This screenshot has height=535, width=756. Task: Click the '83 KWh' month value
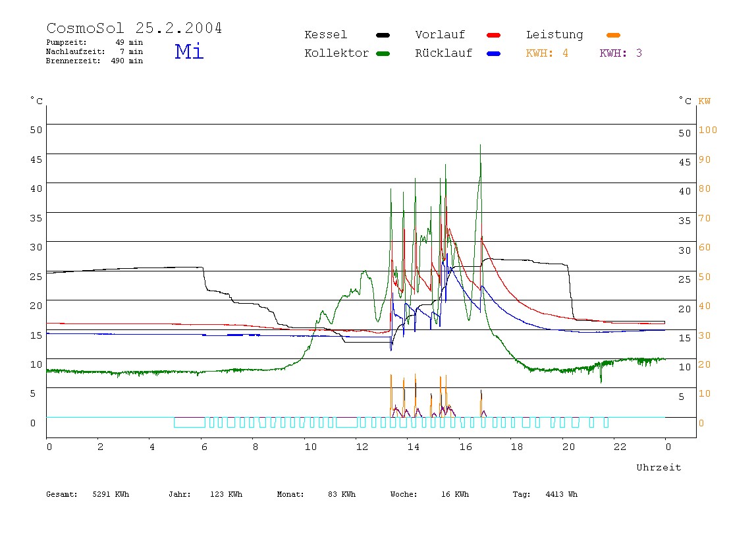(341, 494)
